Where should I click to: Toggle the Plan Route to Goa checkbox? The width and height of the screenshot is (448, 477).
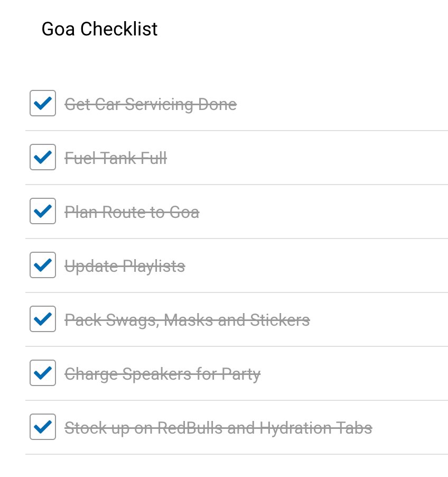(x=43, y=211)
